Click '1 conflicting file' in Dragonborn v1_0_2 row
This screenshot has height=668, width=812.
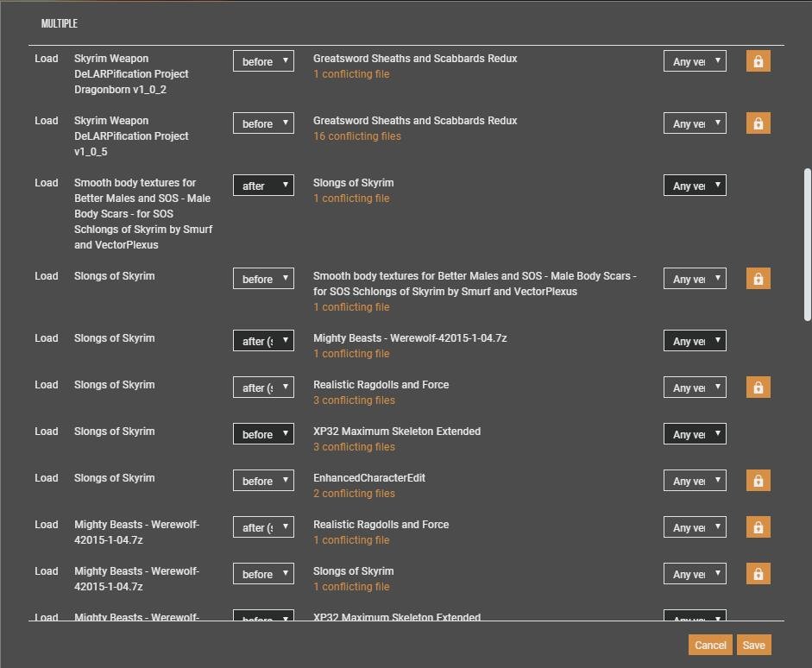click(x=351, y=74)
